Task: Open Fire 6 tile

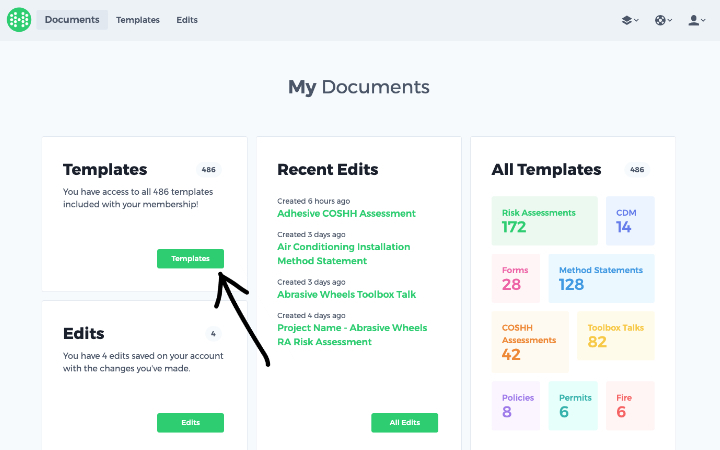Action: pyautogui.click(x=630, y=405)
